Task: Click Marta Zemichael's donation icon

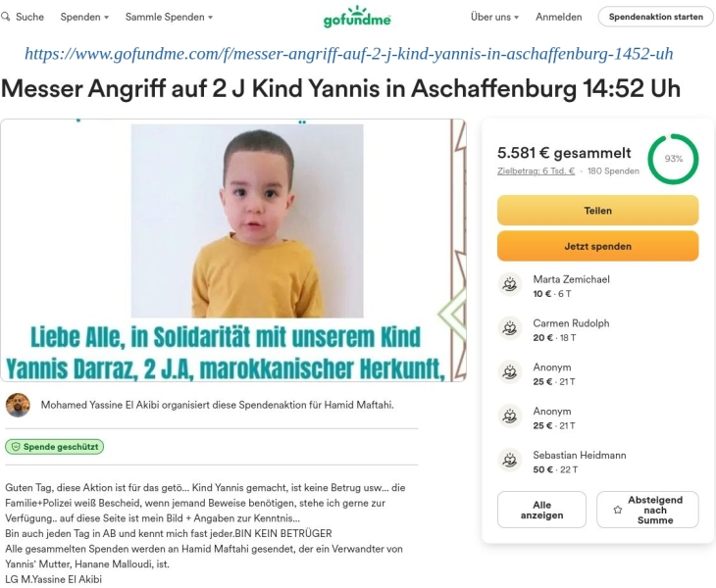Action: (510, 284)
